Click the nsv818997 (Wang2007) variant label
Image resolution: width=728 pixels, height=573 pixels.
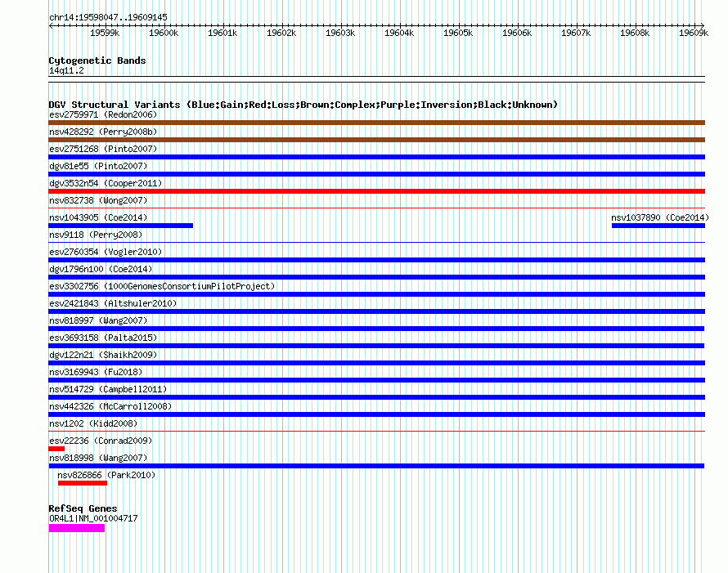(98, 320)
